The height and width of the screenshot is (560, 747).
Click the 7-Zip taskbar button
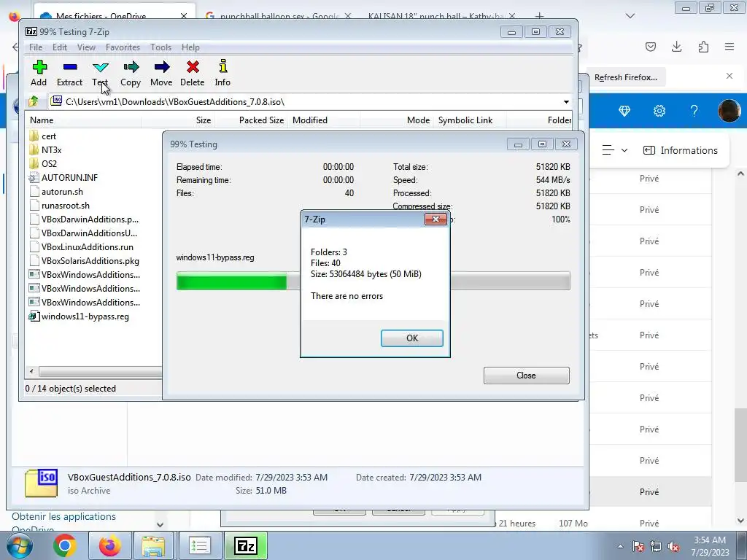pos(246,545)
